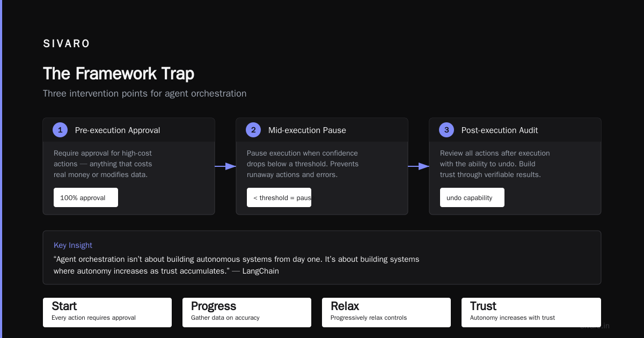The image size is (644, 338).
Task: Click the LangChain quote text
Action: click(x=236, y=265)
